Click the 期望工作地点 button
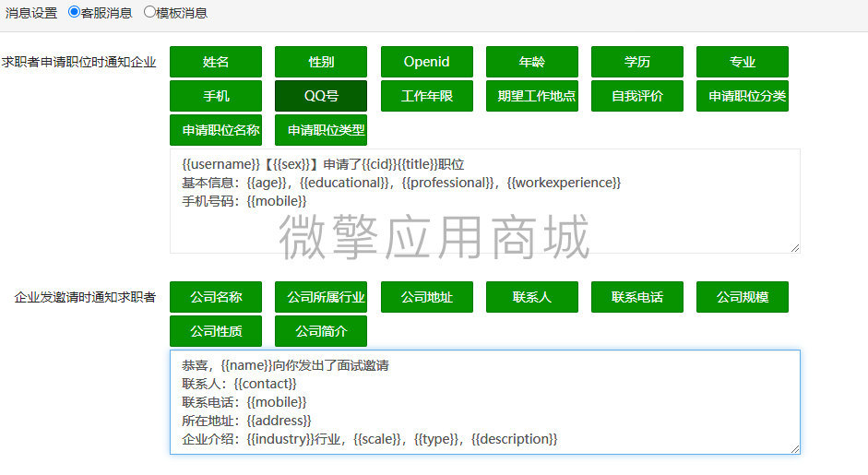The image size is (868, 475). (531, 96)
